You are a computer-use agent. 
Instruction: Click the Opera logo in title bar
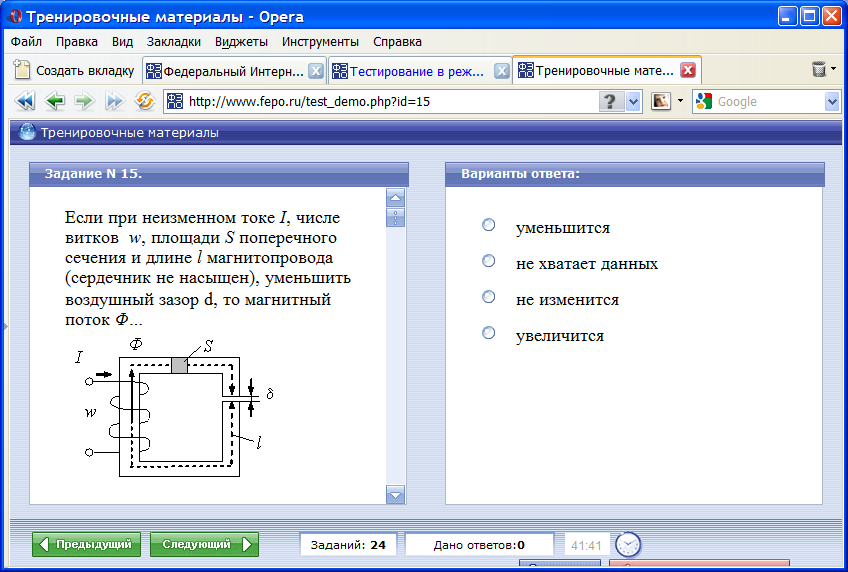coord(15,17)
